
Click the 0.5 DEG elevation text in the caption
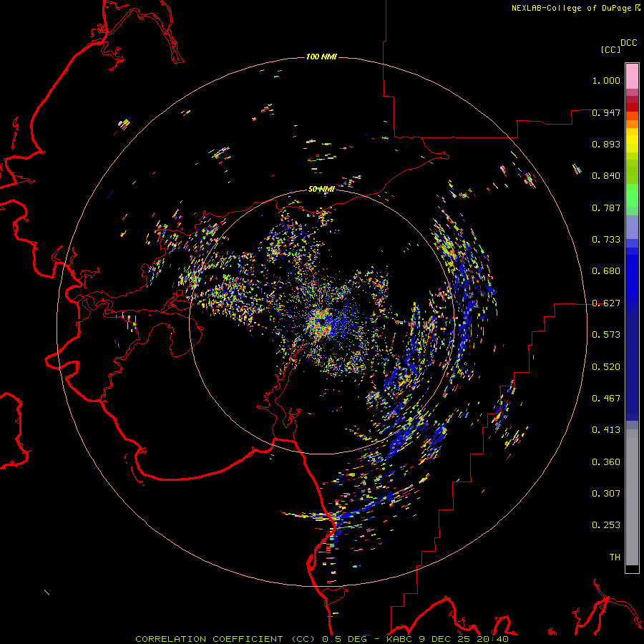point(344,639)
